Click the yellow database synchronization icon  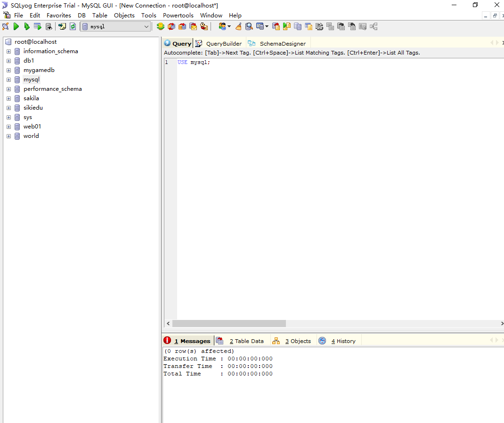(161, 27)
